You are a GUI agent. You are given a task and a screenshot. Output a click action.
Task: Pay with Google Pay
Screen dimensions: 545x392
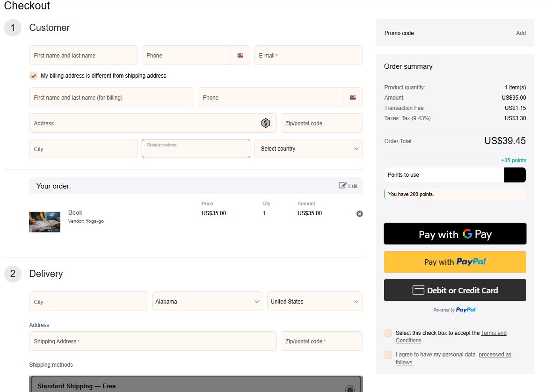[455, 234]
